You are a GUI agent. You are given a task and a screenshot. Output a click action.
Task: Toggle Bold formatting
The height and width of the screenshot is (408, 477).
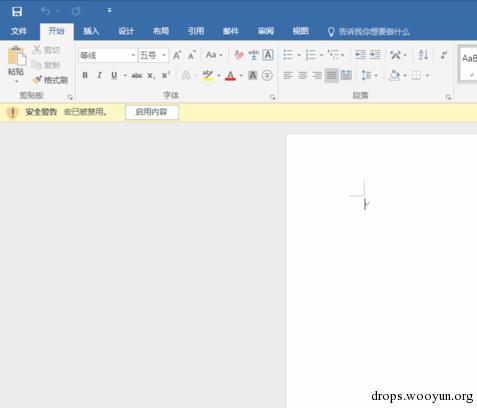coord(85,76)
